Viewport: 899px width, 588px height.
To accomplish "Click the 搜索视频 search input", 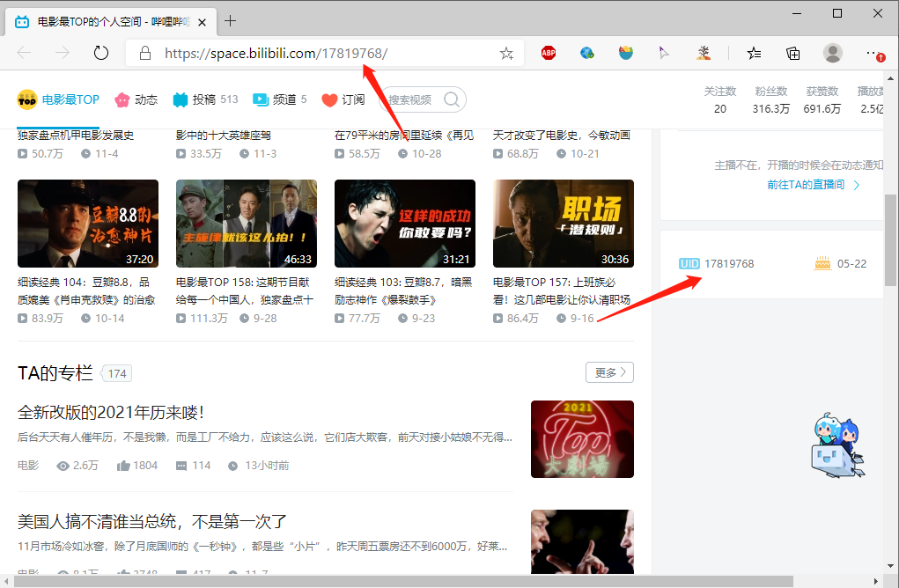I will pos(412,99).
